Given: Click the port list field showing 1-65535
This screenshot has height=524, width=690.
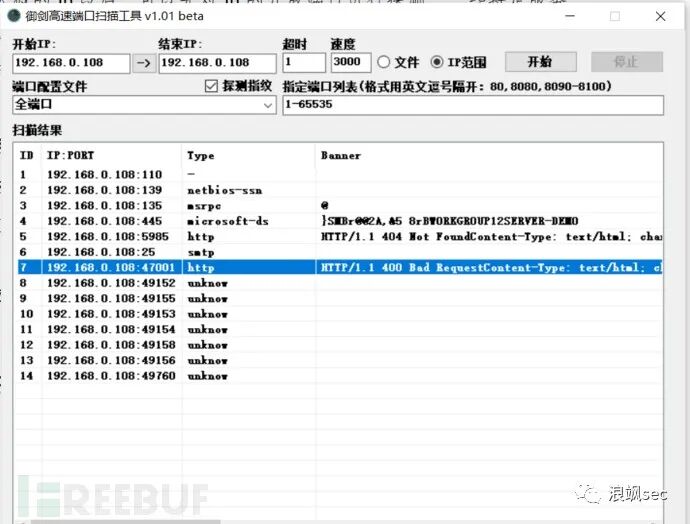Looking at the screenshot, I should click(x=473, y=105).
